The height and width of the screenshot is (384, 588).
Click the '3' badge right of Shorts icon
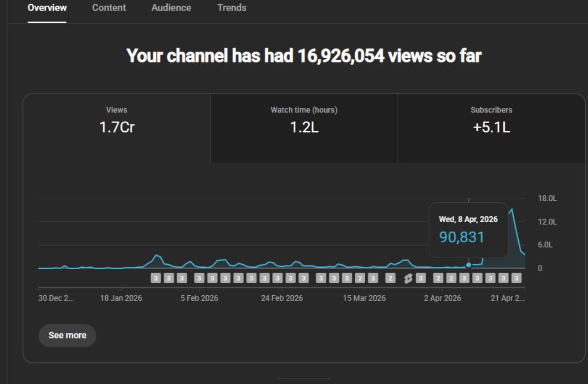click(420, 278)
